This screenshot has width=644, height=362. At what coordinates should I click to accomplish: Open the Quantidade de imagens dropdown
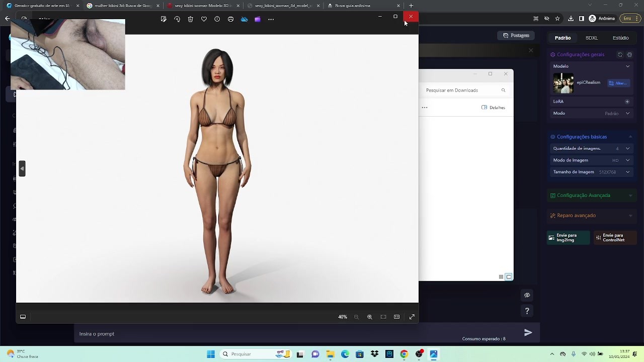tap(627, 148)
